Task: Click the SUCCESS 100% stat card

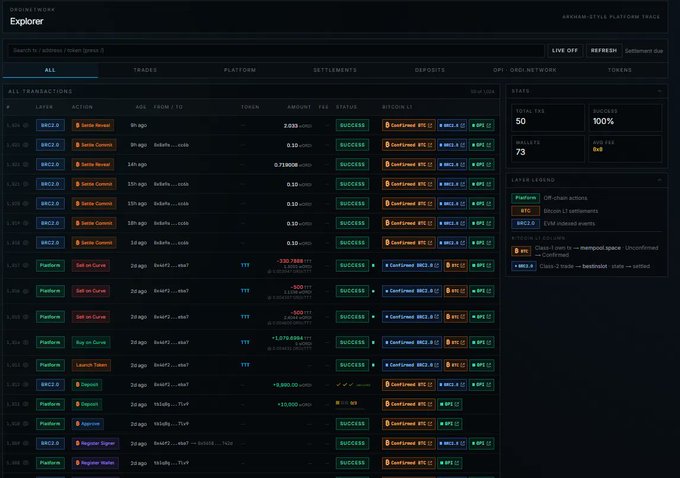Action: tap(625, 118)
